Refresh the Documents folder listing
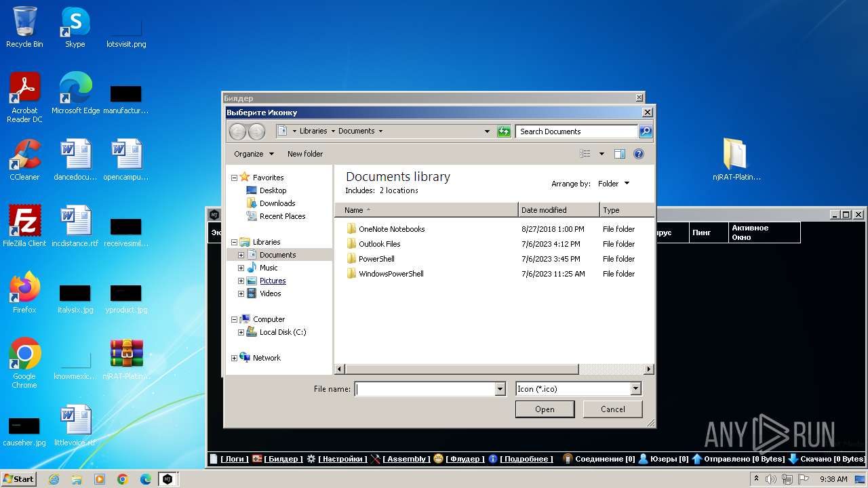 click(x=504, y=131)
